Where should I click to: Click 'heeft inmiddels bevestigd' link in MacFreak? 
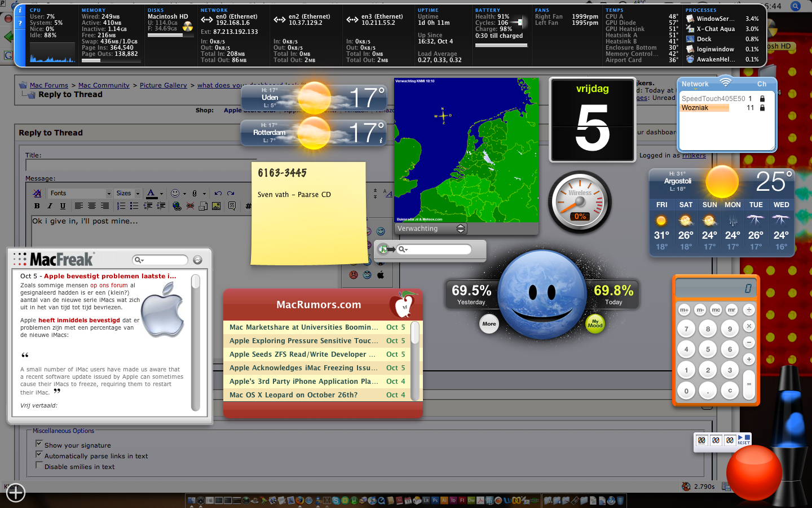coord(79,320)
